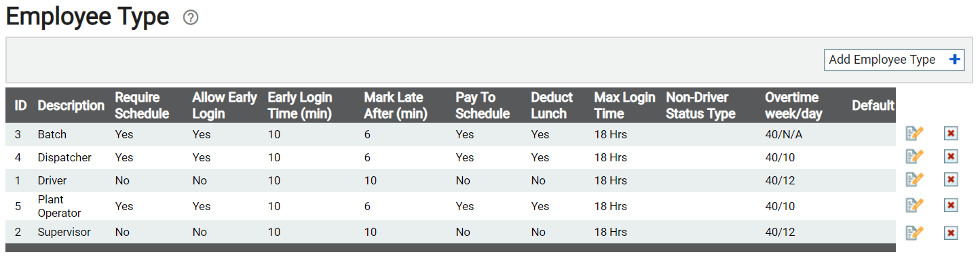Viewport: 980px width, 261px height.
Task: Click the Require Schedule column header
Action: tap(143, 106)
